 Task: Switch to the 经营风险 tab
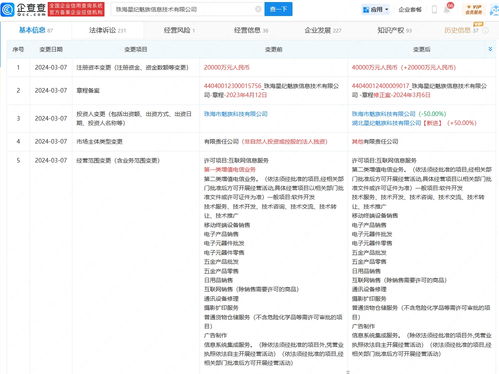pos(179,30)
